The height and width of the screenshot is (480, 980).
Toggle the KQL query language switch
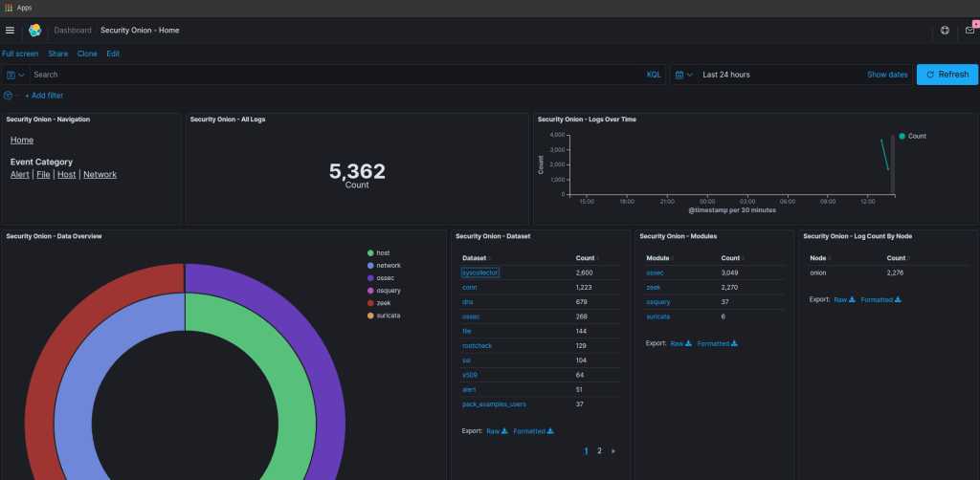coord(654,75)
